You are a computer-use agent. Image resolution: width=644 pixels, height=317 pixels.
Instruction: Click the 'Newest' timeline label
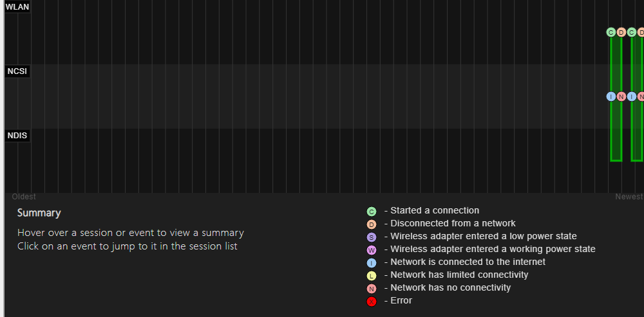pos(629,197)
